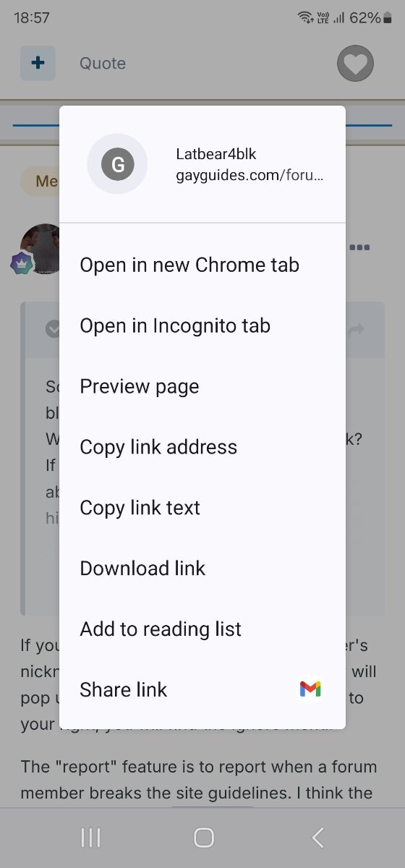
Task: Choose Open in Incognito tab
Action: (202, 325)
